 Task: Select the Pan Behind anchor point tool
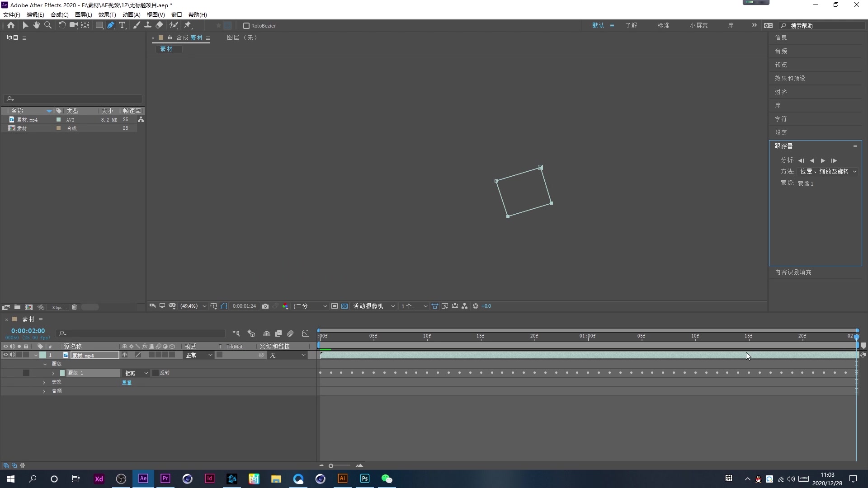[85, 25]
